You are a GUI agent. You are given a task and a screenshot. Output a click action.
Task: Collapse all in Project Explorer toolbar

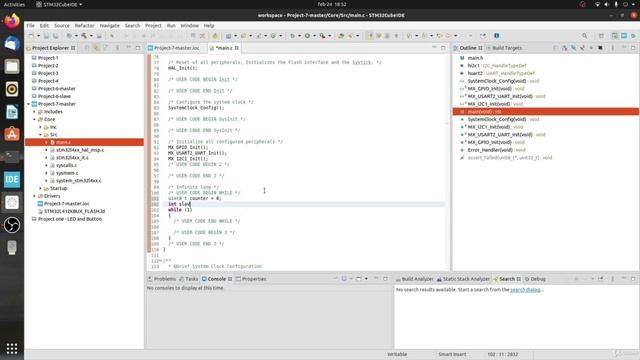(x=87, y=48)
